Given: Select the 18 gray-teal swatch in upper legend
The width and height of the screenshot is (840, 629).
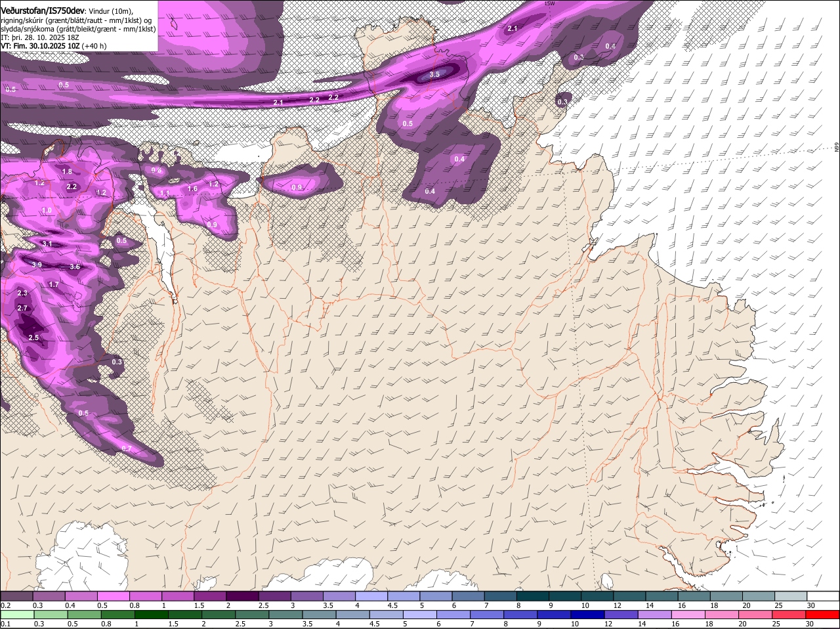Looking at the screenshot, I should pos(726,596).
